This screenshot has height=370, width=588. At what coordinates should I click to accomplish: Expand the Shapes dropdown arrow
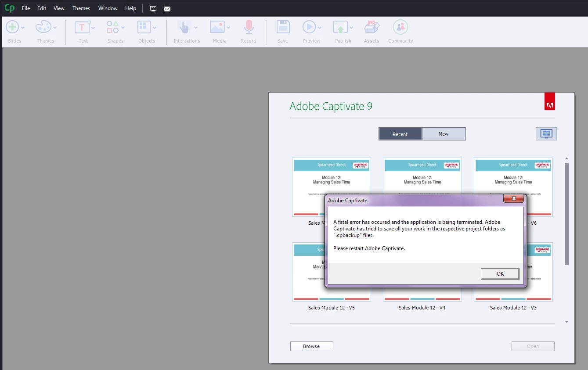click(123, 28)
